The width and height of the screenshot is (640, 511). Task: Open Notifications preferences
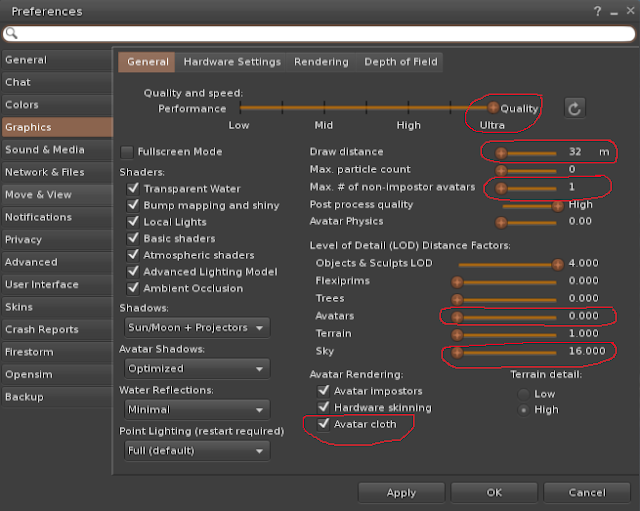point(57,217)
